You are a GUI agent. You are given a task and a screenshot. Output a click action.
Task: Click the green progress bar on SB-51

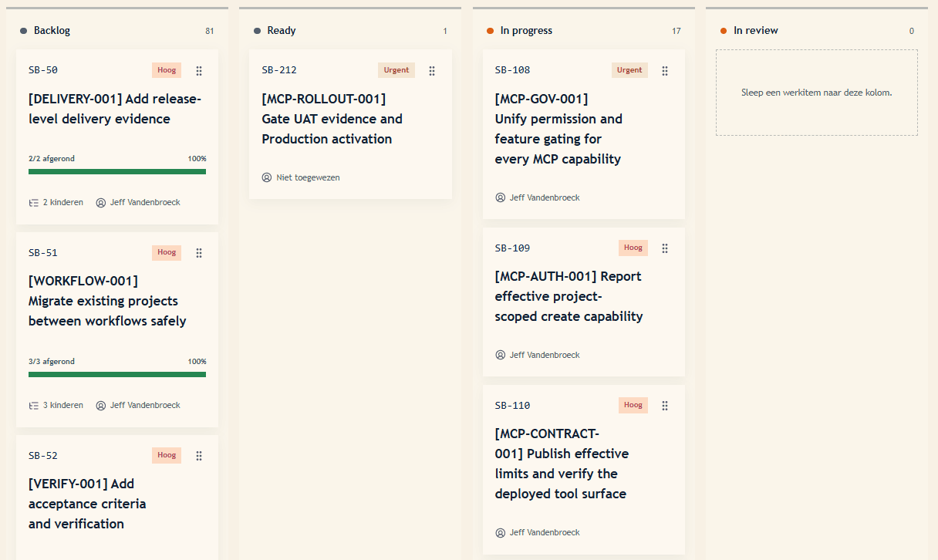pos(117,375)
